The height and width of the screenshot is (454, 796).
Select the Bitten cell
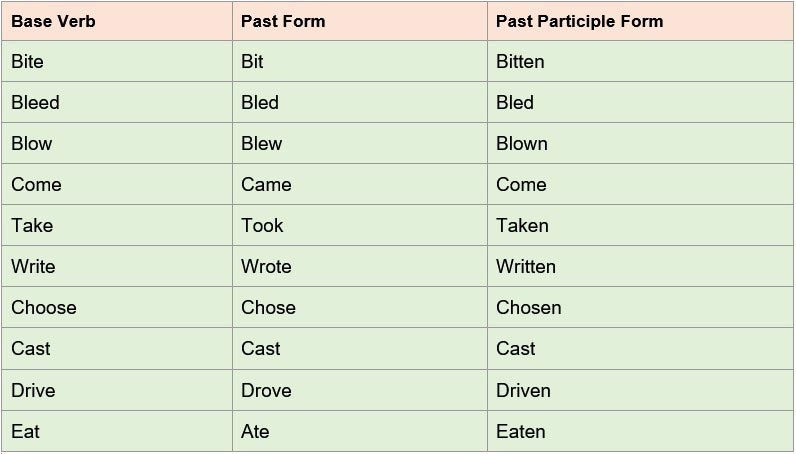(520, 62)
